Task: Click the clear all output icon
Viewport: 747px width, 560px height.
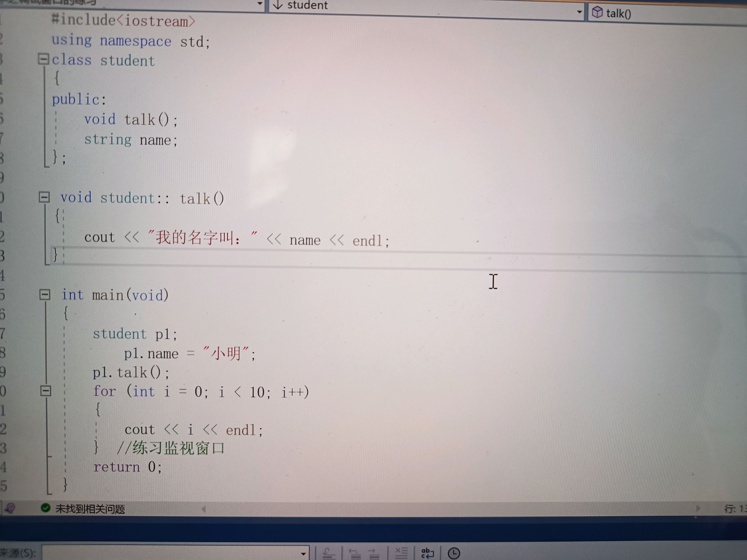Action: pyautogui.click(x=401, y=553)
